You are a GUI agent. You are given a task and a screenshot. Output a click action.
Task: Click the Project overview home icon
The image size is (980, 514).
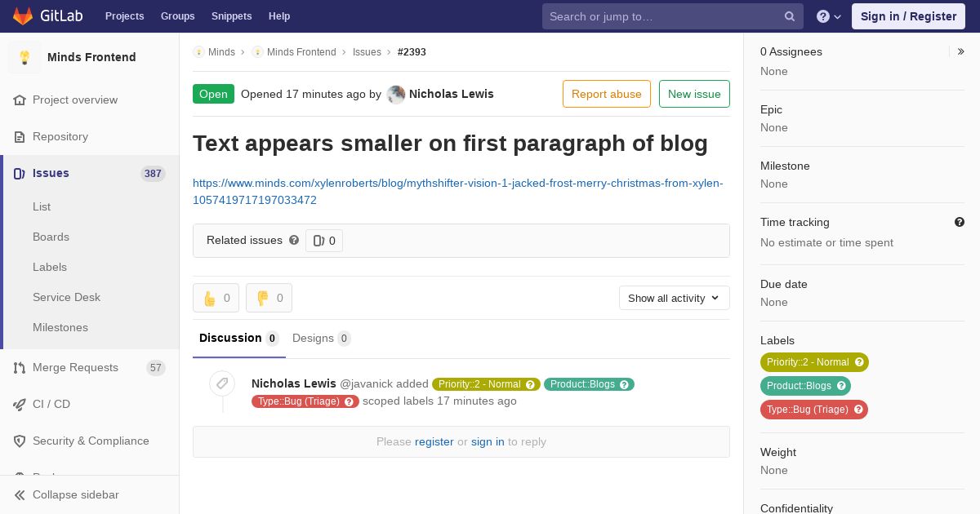(20, 100)
